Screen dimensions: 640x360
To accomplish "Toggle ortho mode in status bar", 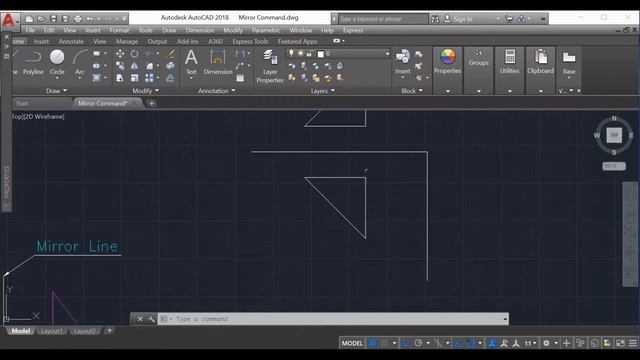I will [406, 343].
